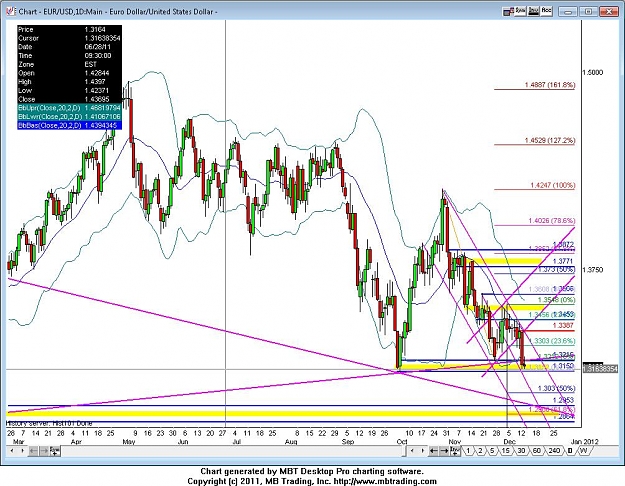Click the Inv button in the title bar
Image resolution: width=625 pixels, height=486 pixels.
pos(533,11)
